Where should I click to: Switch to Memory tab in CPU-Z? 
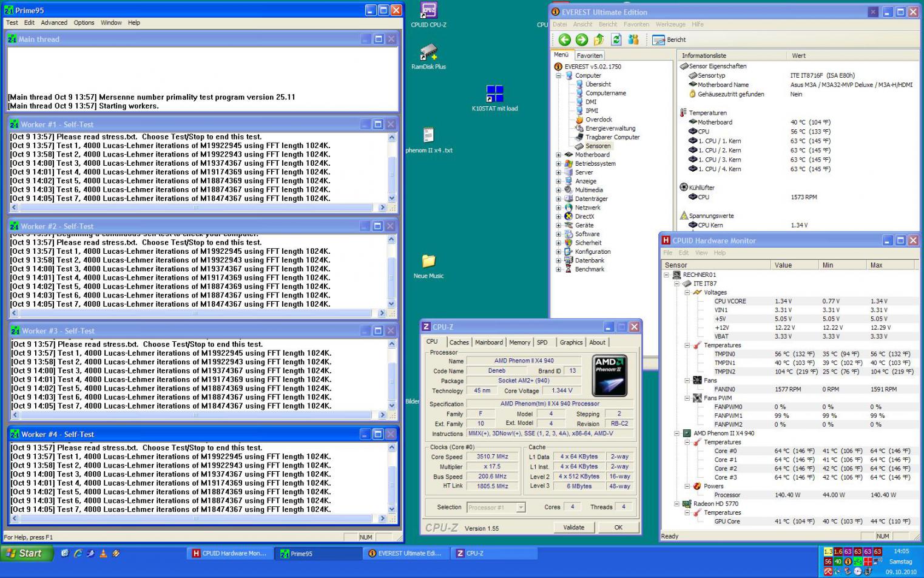tap(520, 342)
